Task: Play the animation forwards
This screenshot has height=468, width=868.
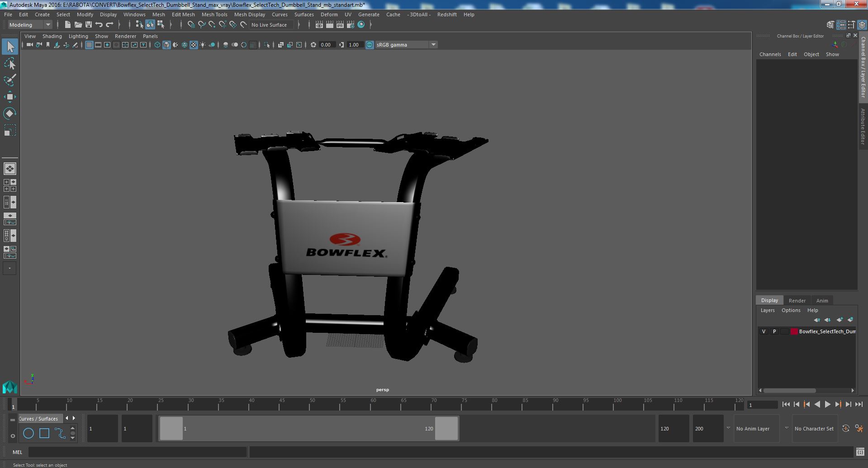Action: tap(827, 405)
